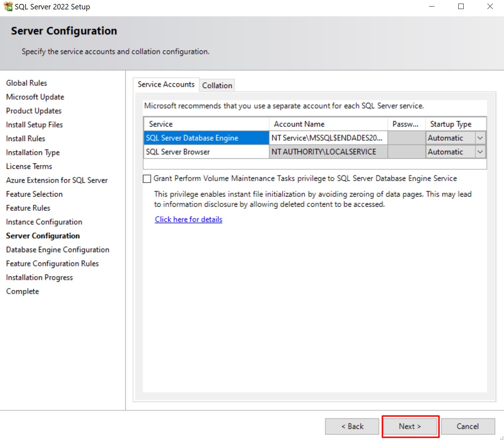Screen dimensions: 504x440
Task: Switch to the Collation tab
Action: tap(217, 85)
